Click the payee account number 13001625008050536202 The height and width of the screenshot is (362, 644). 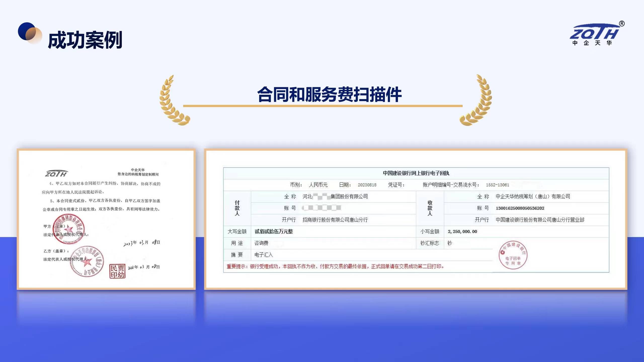point(520,208)
